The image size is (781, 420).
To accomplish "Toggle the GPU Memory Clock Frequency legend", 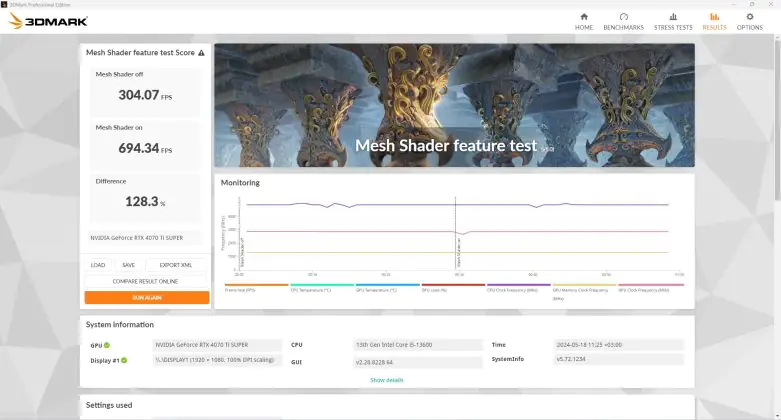I will [584, 292].
